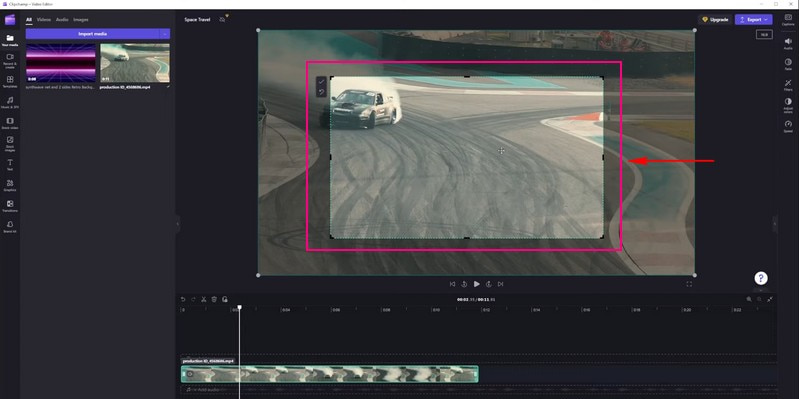Open the Brand kit panel
This screenshot has width=799, height=399.
click(x=10, y=227)
